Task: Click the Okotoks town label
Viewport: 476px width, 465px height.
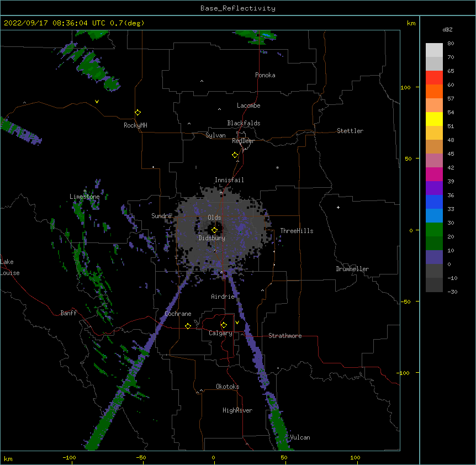Action: (228, 387)
